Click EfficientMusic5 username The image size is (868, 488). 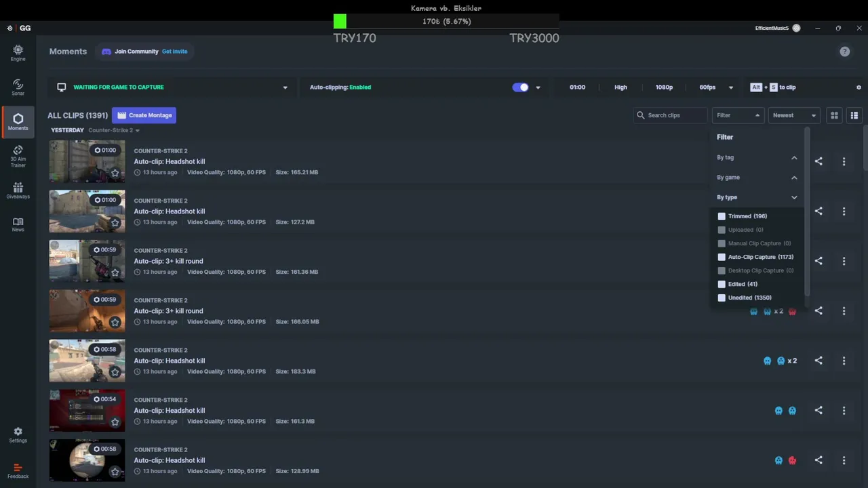[x=772, y=28]
